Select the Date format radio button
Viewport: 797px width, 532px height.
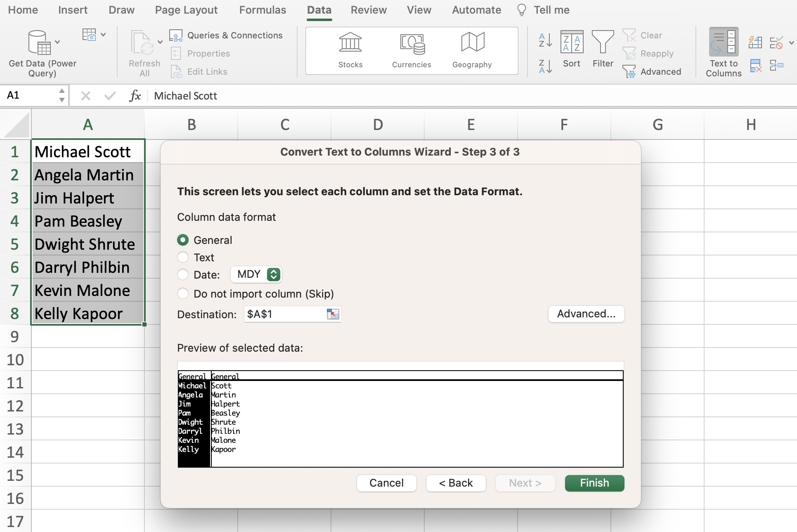(x=183, y=275)
